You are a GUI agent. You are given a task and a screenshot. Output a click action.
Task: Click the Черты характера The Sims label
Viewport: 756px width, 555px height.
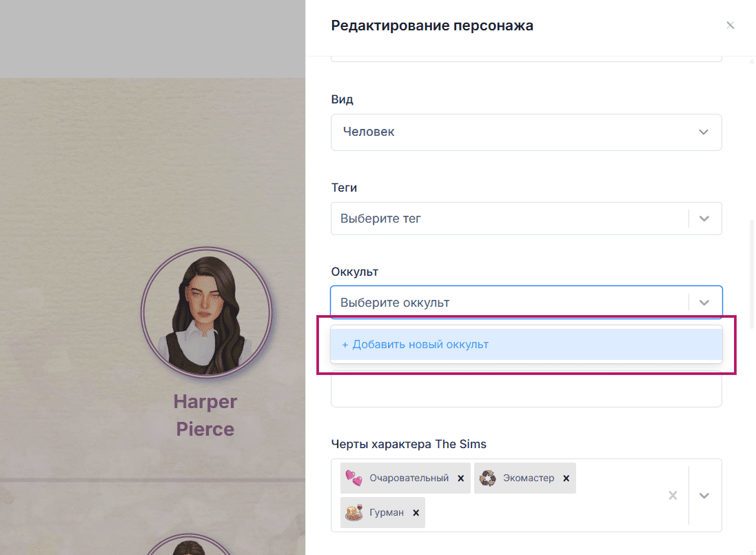pos(409,443)
